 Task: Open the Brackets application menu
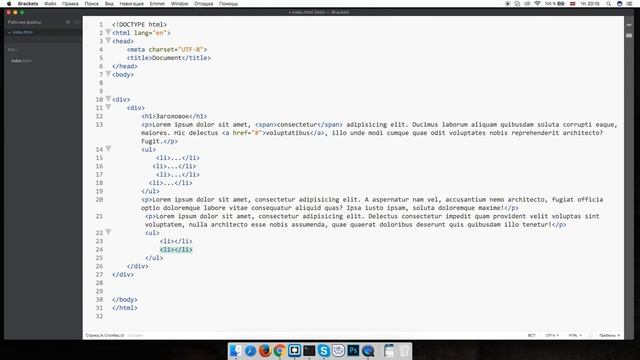pyautogui.click(x=28, y=4)
